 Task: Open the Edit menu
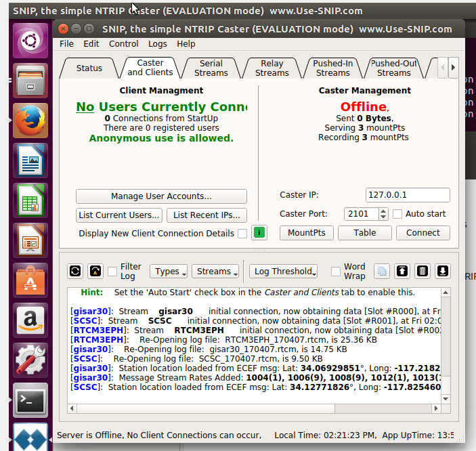[91, 44]
